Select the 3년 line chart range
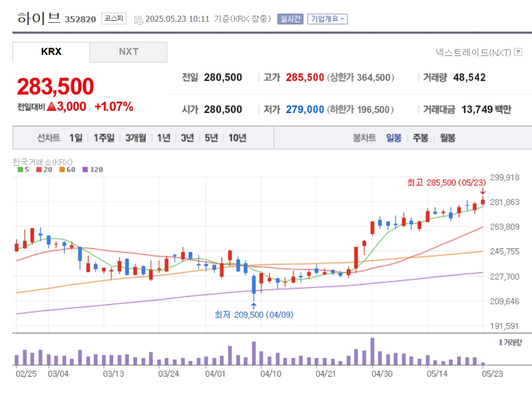This screenshot has width=532, height=394. 187,137
